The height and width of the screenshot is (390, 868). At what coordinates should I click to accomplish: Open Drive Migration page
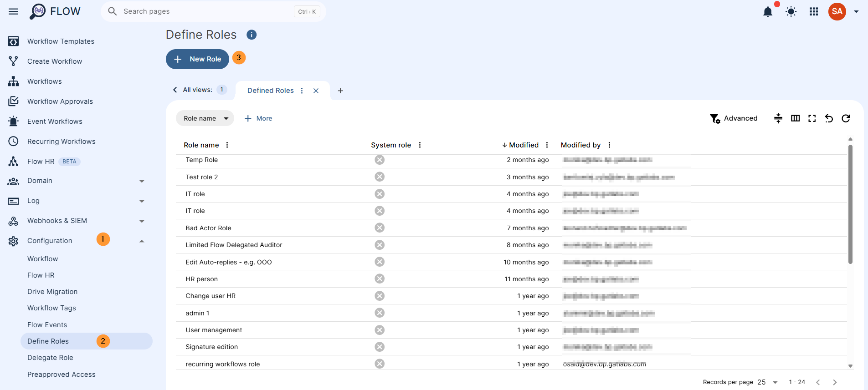pyautogui.click(x=52, y=292)
